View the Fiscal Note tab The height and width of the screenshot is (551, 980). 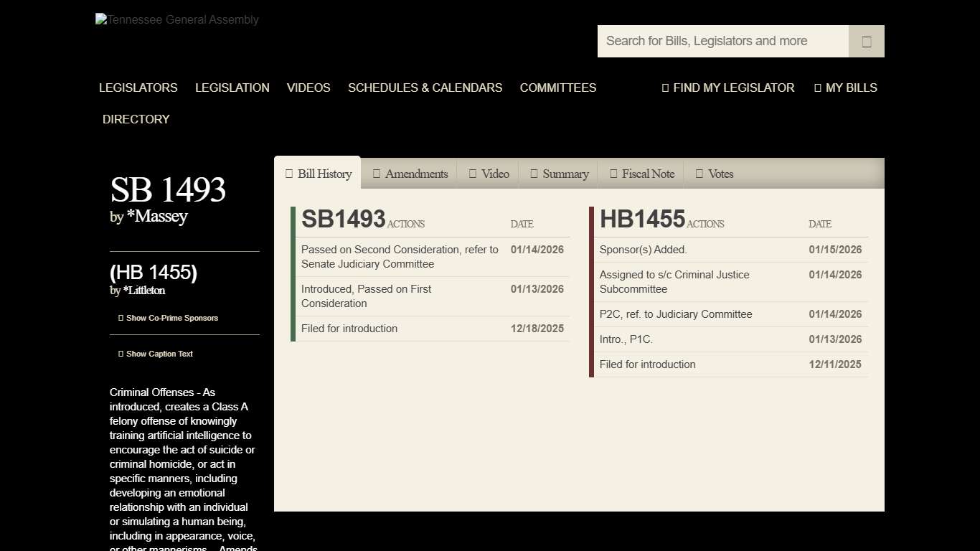pos(641,174)
